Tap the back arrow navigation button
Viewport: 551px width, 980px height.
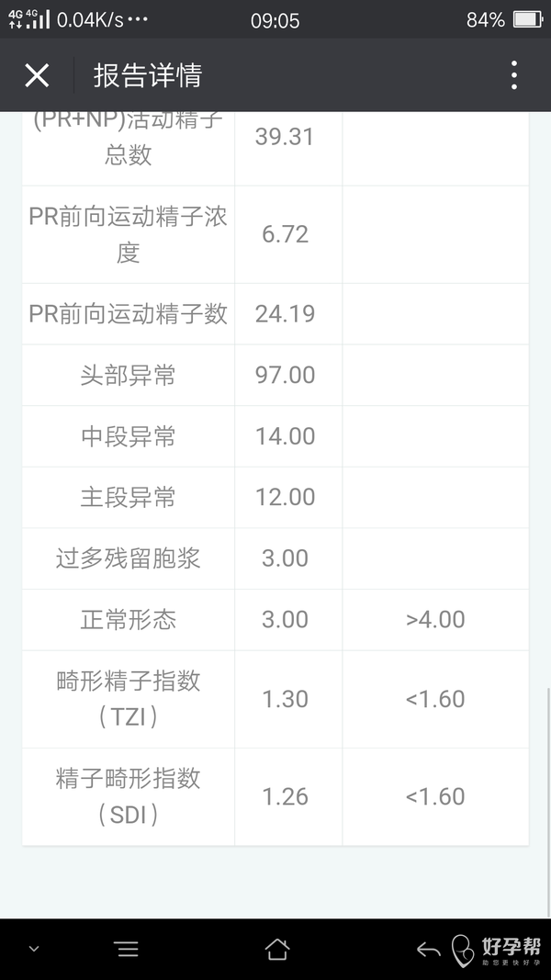[428, 950]
